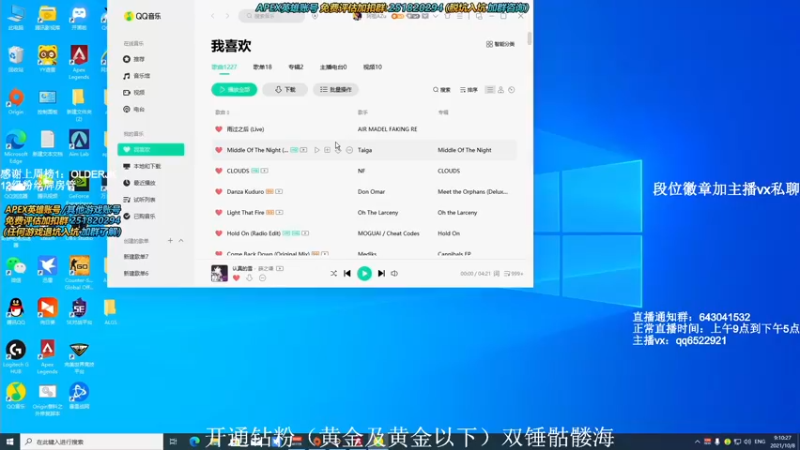Image resolution: width=800 pixels, height=450 pixels.
Task: Skip to the previous track
Action: (347, 273)
